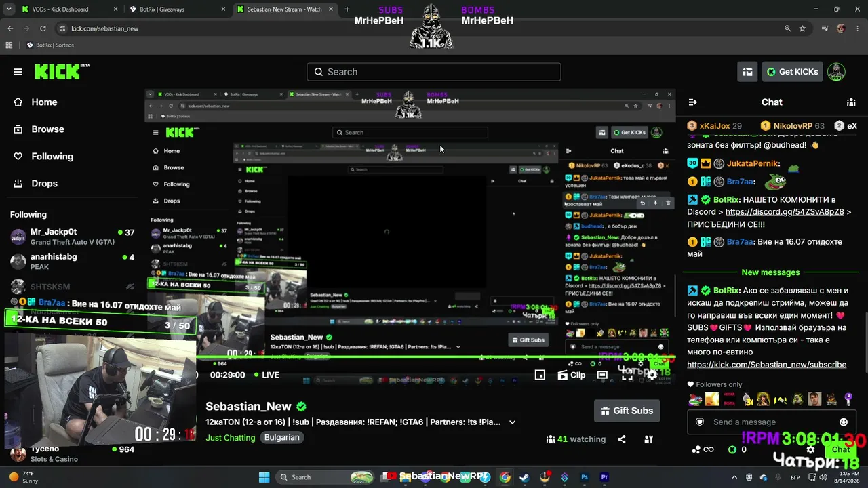Image resolution: width=868 pixels, height=488 pixels.
Task: Open a new browser tab
Action: pos(347,9)
